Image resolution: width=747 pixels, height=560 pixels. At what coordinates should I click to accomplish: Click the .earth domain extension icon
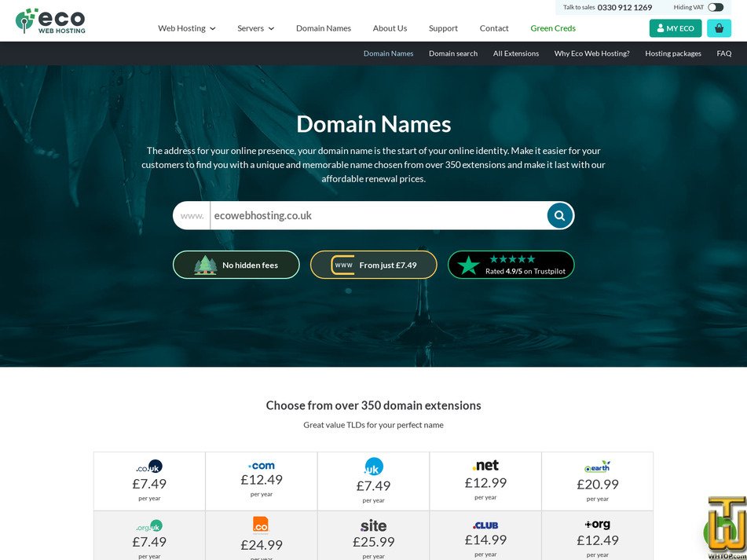coord(597,465)
